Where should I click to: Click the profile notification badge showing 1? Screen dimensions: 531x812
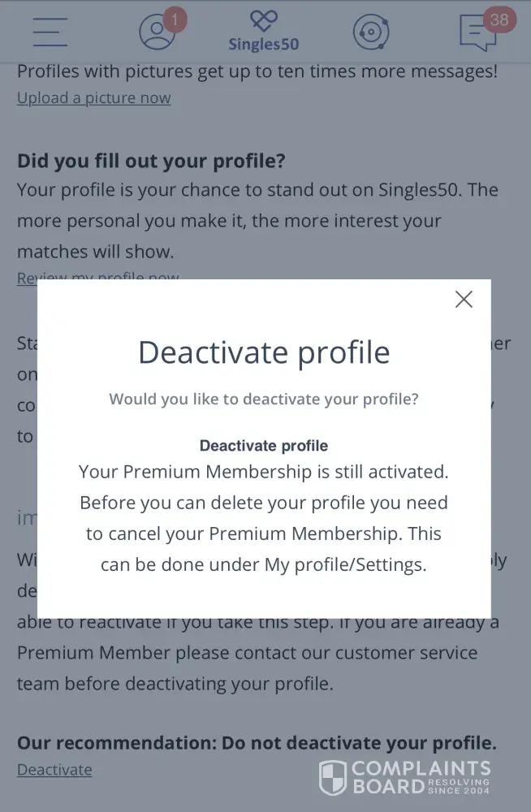click(x=175, y=18)
